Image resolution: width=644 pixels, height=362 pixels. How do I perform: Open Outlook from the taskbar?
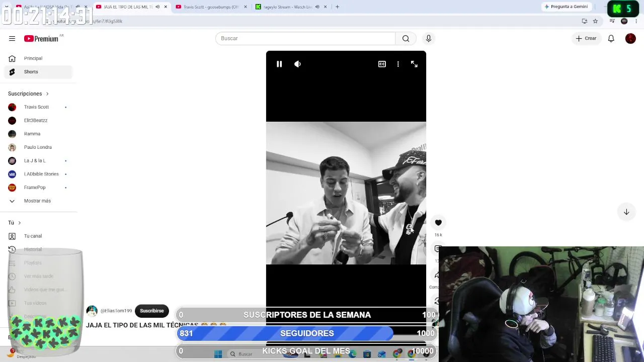382,354
